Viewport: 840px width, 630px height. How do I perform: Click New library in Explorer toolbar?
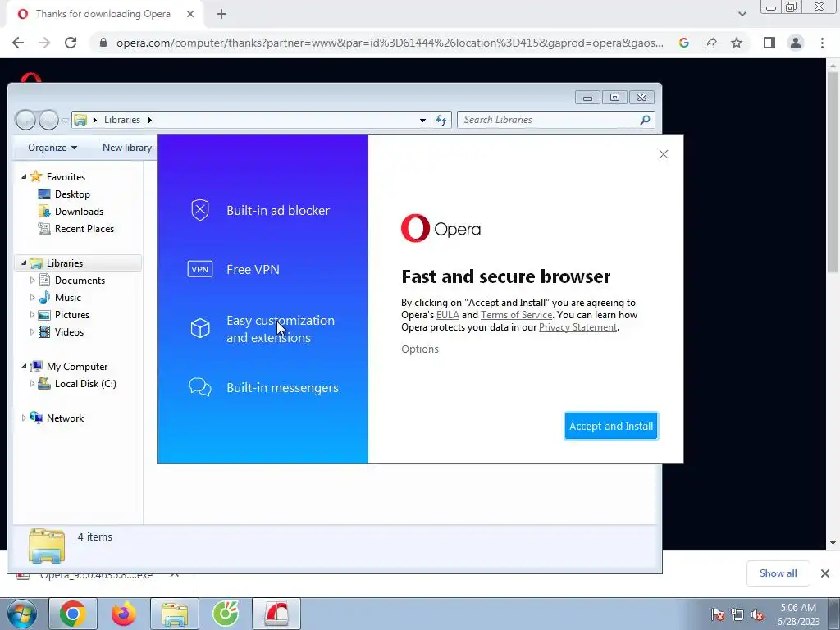click(127, 148)
